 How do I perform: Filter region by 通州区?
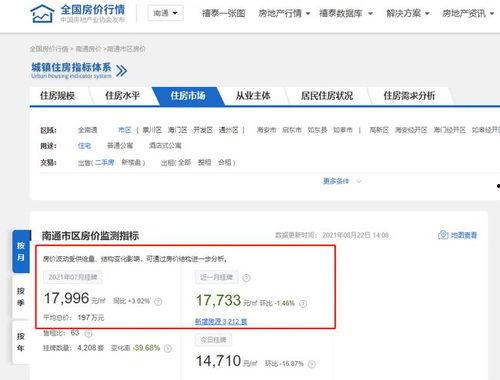pos(229,130)
